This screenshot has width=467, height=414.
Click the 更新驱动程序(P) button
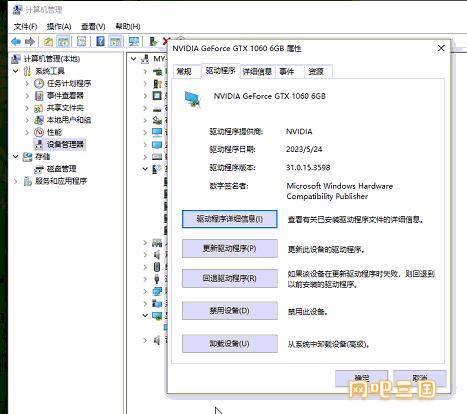[230, 248]
